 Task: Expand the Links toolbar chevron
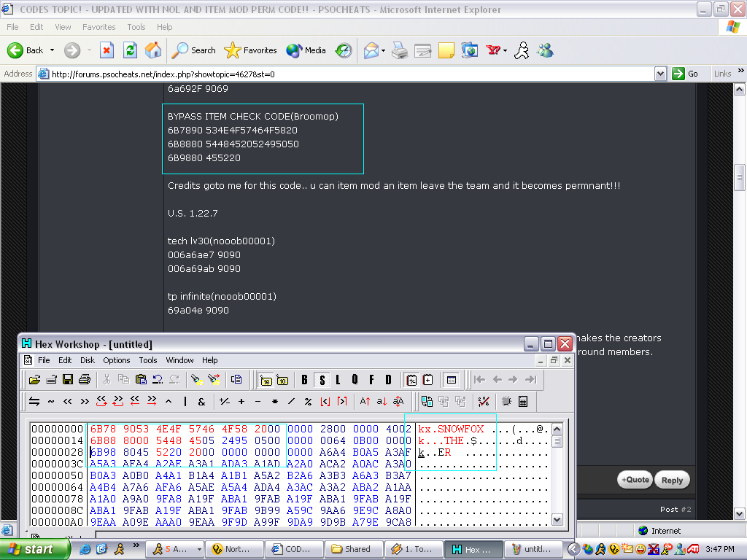[x=740, y=71]
